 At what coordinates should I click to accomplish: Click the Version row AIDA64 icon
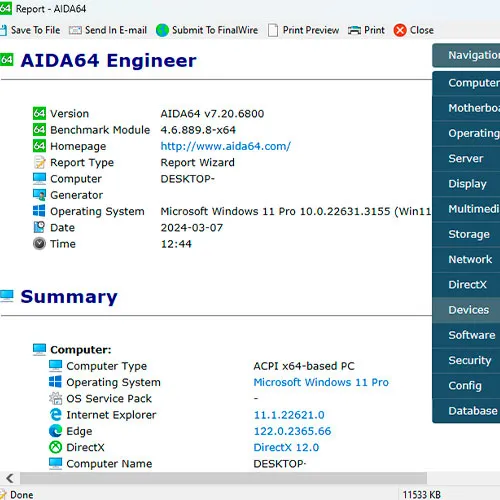pos(39,113)
